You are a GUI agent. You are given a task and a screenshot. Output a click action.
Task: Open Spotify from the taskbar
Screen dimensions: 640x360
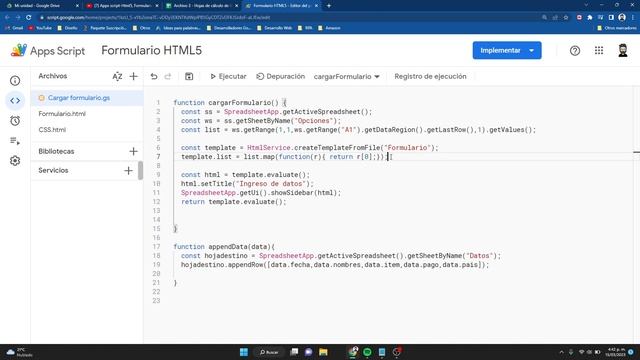[367, 352]
